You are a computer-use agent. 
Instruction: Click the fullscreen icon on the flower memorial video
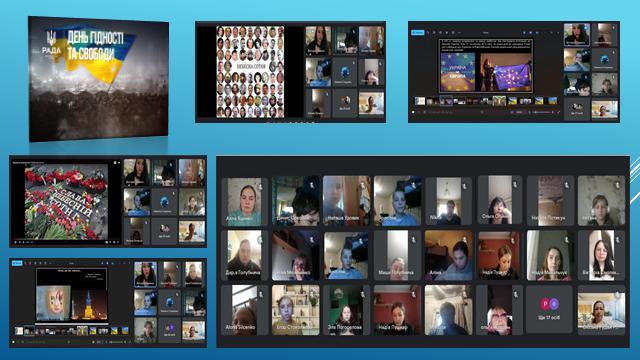[x=118, y=242]
